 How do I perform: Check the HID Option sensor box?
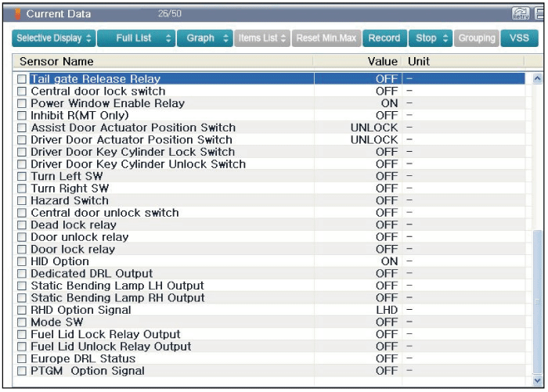pos(22,261)
